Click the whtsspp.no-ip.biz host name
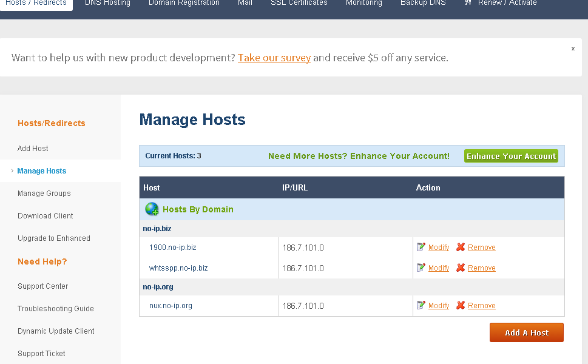The image size is (588, 364). [x=178, y=268]
